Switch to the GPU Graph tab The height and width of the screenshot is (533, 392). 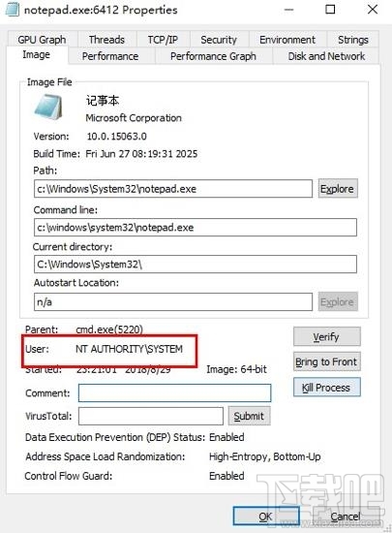42,40
